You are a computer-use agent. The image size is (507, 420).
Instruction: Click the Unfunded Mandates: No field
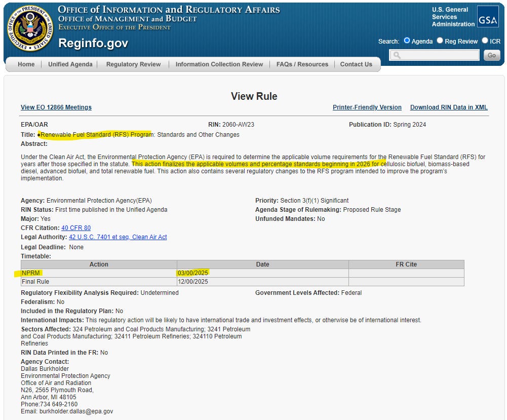[290, 218]
